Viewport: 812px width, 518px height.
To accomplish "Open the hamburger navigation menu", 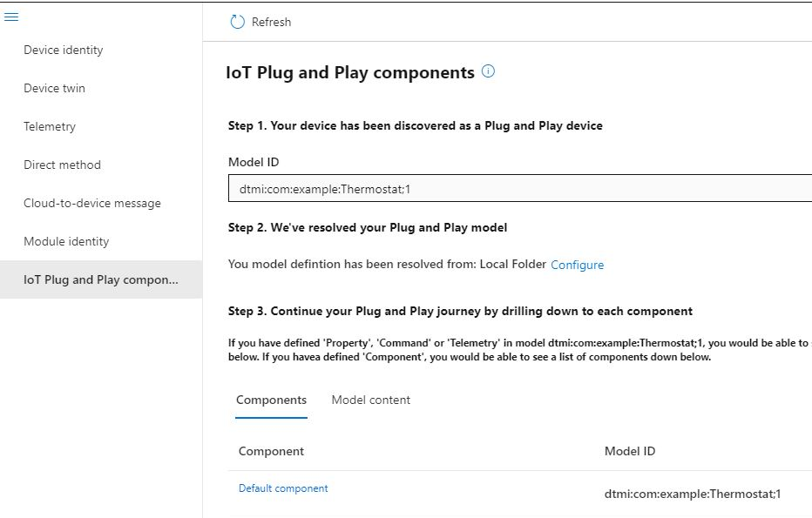I will point(11,17).
